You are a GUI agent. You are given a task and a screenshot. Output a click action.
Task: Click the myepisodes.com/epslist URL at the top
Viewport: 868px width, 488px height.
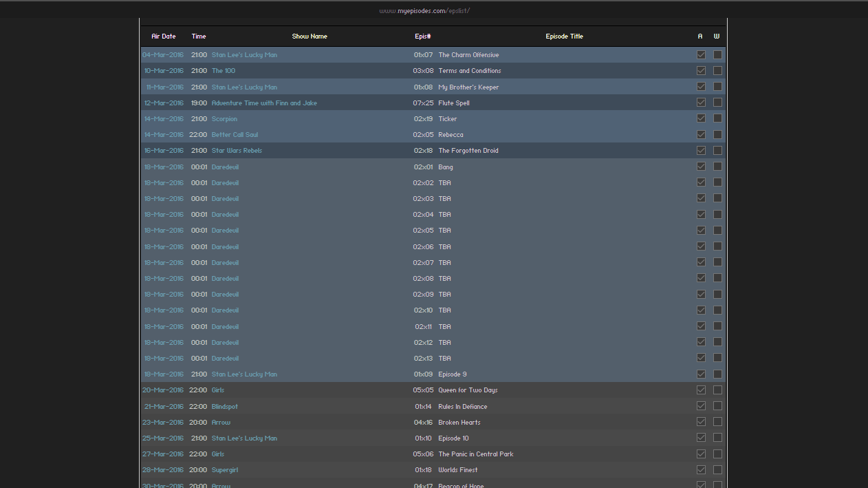[424, 11]
